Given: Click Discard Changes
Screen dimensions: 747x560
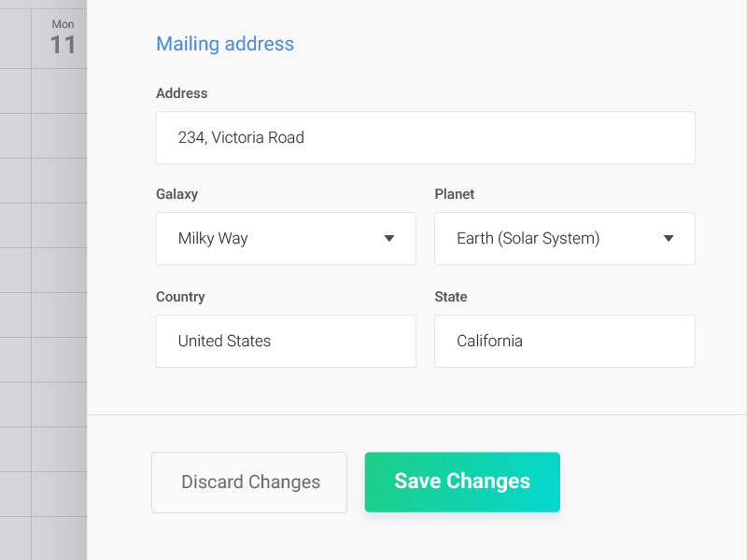Looking at the screenshot, I should coord(248,482).
